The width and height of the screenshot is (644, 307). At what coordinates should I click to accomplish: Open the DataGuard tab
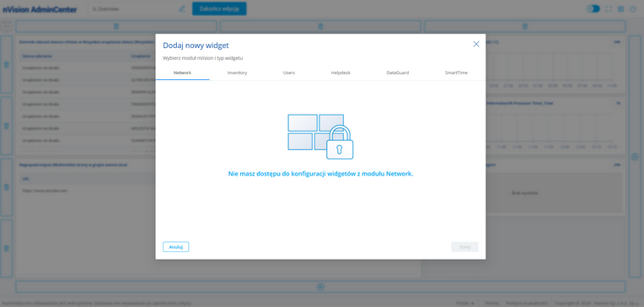pyautogui.click(x=397, y=73)
